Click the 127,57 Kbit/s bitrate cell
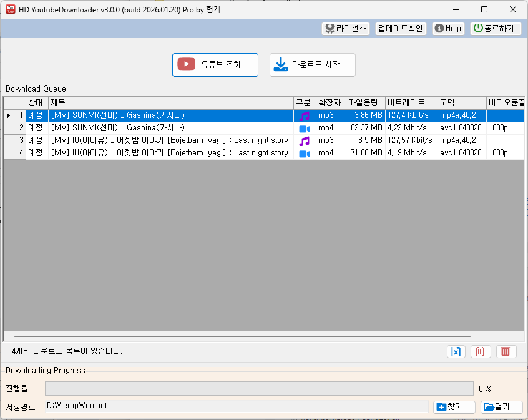Image resolution: width=528 pixels, height=420 pixels. pyautogui.click(x=411, y=140)
